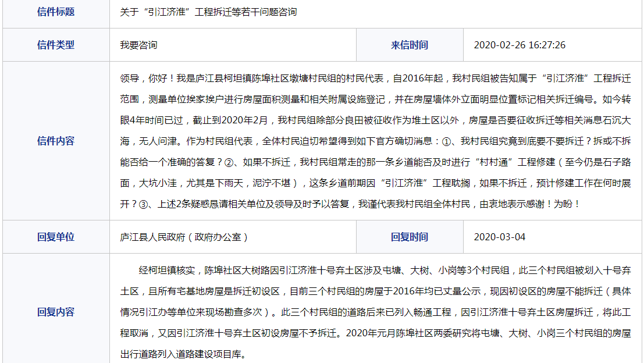Click the line beginning 能否给一个准确的答复
This screenshot has height=363, width=644.
coord(375,162)
